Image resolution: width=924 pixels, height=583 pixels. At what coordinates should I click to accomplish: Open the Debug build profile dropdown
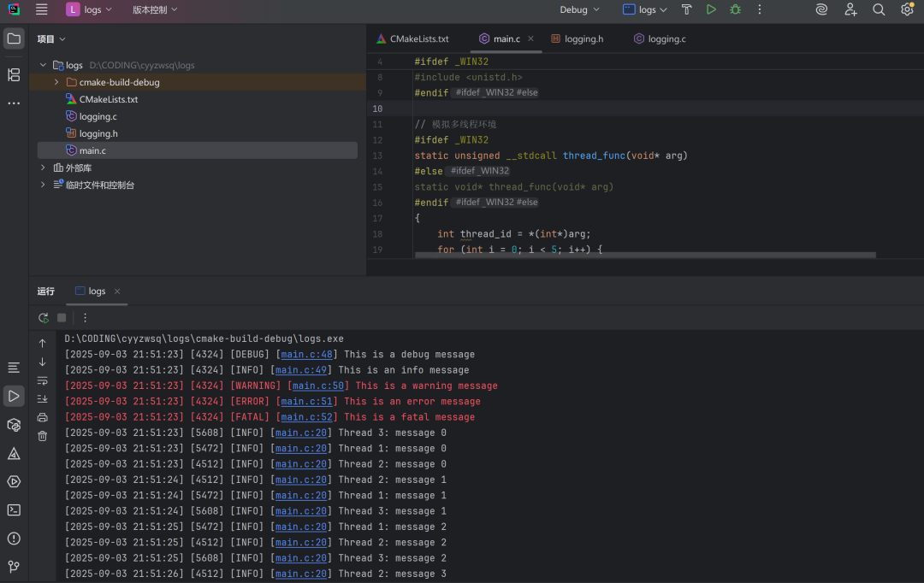[x=580, y=9]
